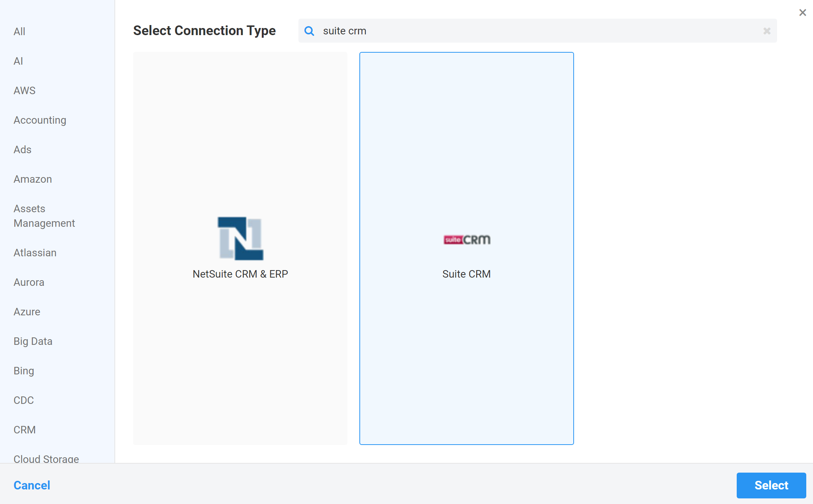Open the Accounting category
The height and width of the screenshot is (504, 813).
click(x=40, y=120)
